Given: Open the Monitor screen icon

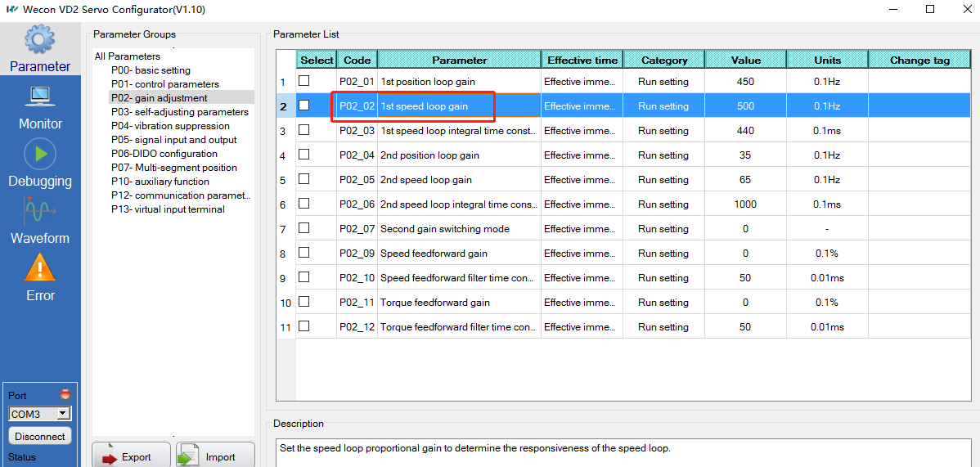Looking at the screenshot, I should point(40,97).
